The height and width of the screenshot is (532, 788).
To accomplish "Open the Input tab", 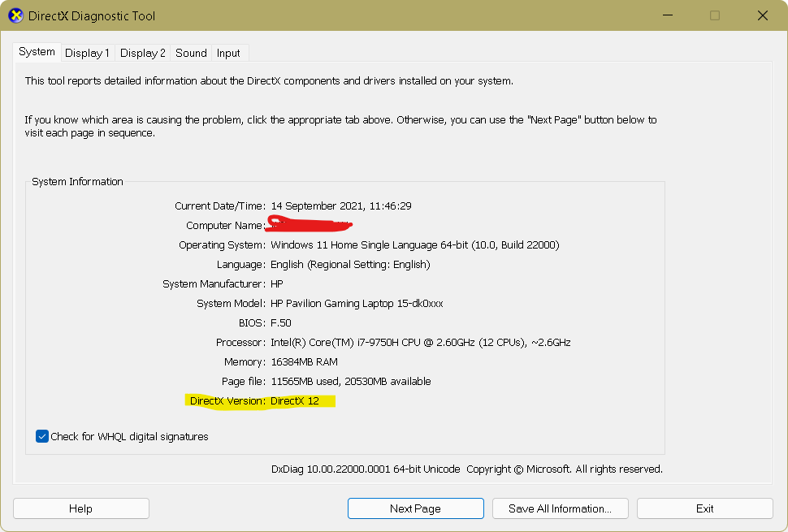I will 228,53.
